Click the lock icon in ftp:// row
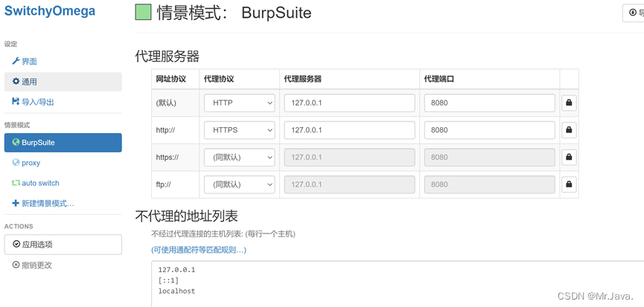The width and height of the screenshot is (644, 307). [569, 184]
